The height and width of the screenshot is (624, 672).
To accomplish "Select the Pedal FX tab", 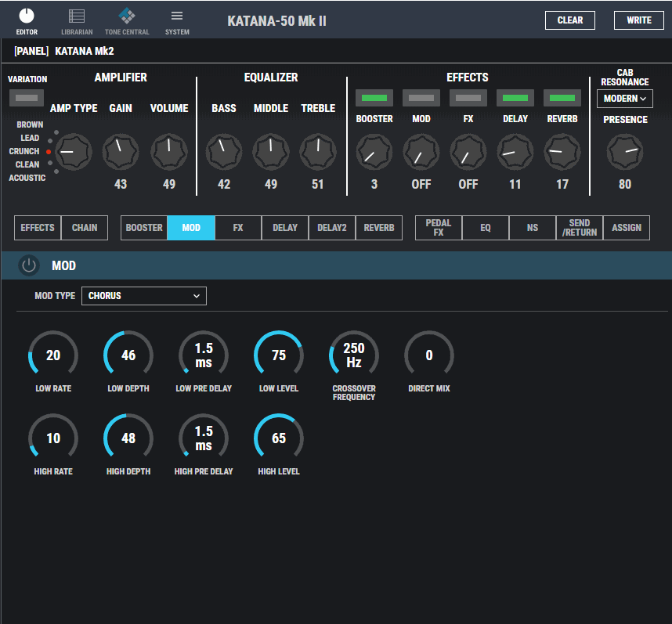I will click(439, 228).
